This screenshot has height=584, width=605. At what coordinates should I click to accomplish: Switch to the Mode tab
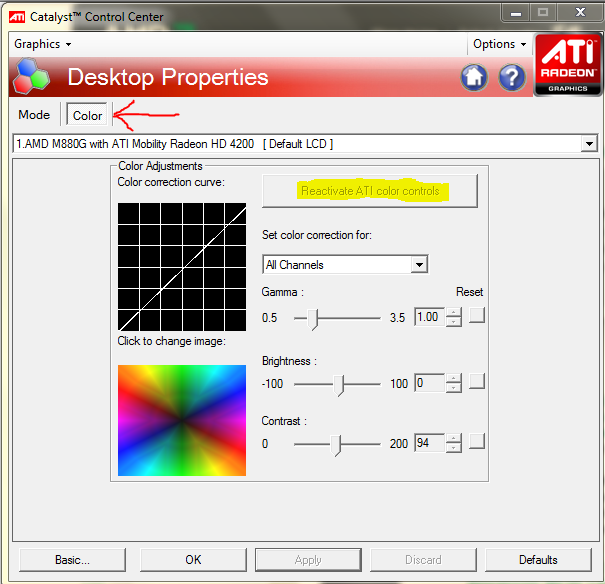tap(34, 115)
